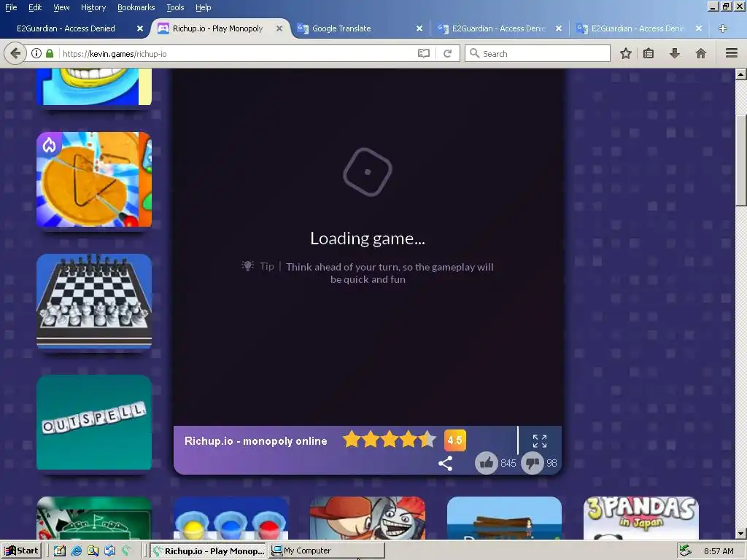Toggle reader view icon in address bar
747x560 pixels.
[x=424, y=53]
